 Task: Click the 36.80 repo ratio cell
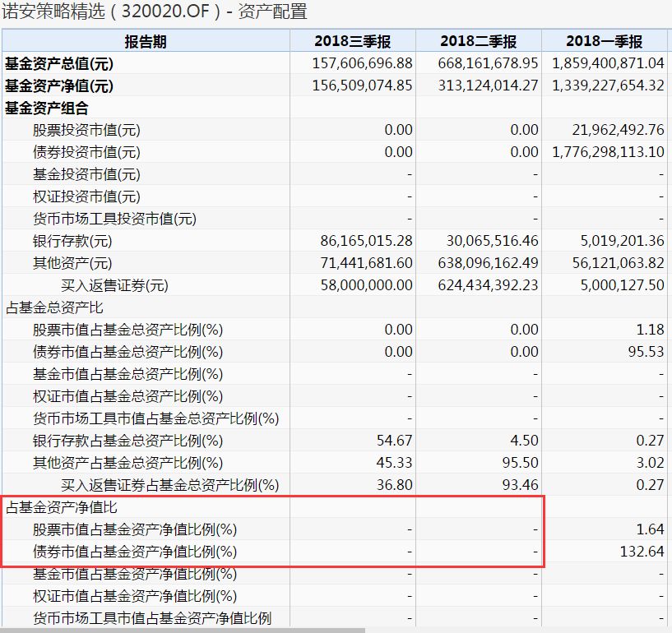[394, 485]
